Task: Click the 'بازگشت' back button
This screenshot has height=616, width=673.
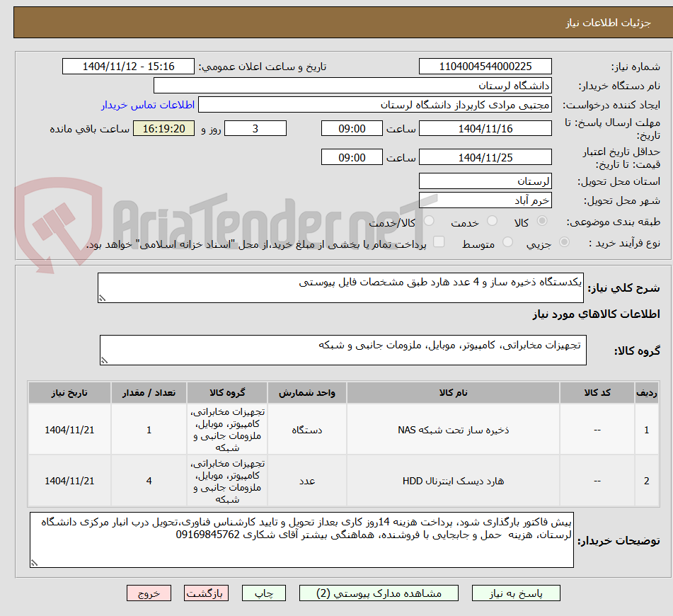Action: (x=206, y=593)
